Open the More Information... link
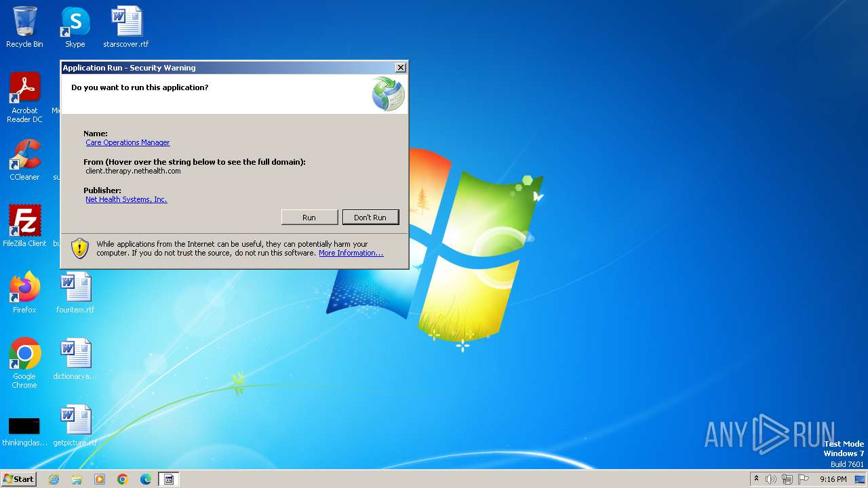868x488 pixels. coord(351,253)
